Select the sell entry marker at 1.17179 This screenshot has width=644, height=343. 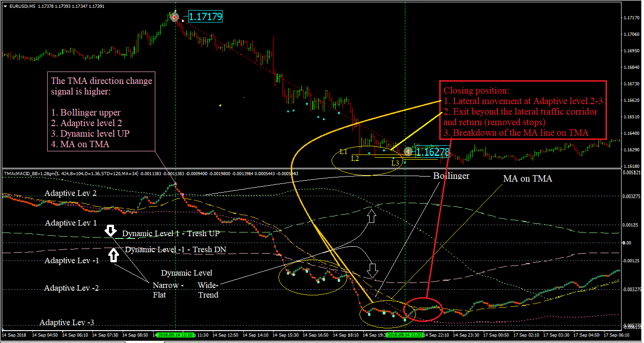175,17
